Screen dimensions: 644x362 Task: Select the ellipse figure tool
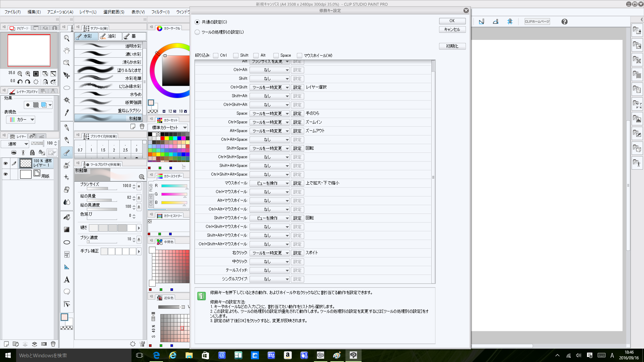tap(67, 242)
